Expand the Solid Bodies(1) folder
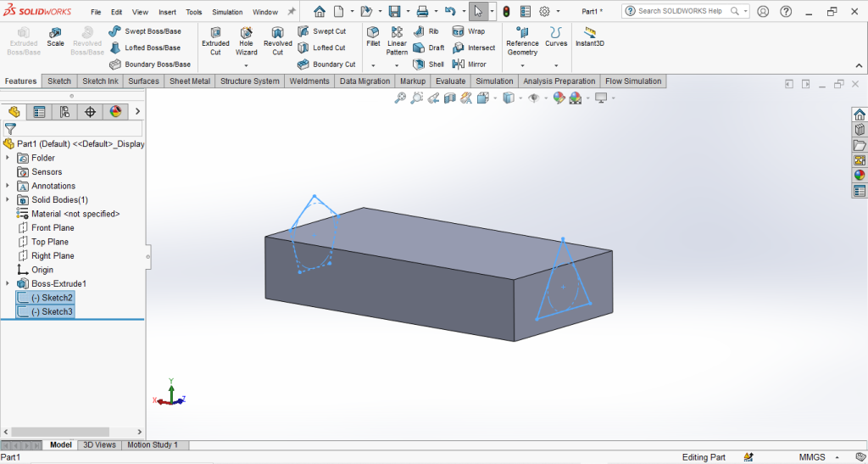This screenshot has width=868, height=464. click(8, 200)
